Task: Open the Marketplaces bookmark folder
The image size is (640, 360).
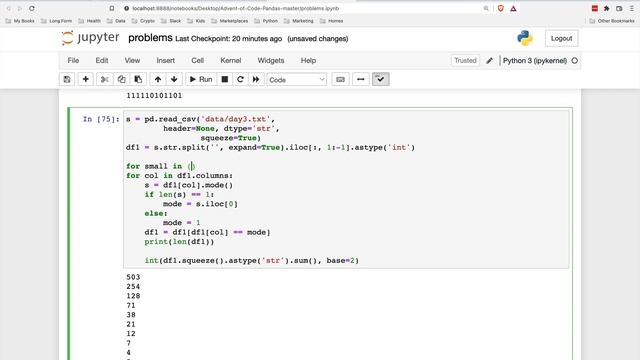Action: coord(229,21)
